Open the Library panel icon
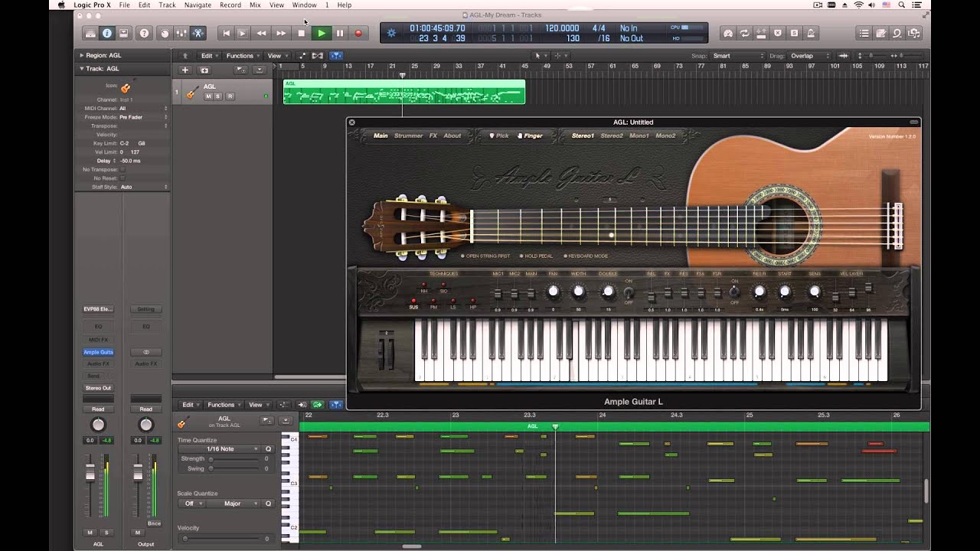This screenshot has width=980, height=551. pos(90,33)
